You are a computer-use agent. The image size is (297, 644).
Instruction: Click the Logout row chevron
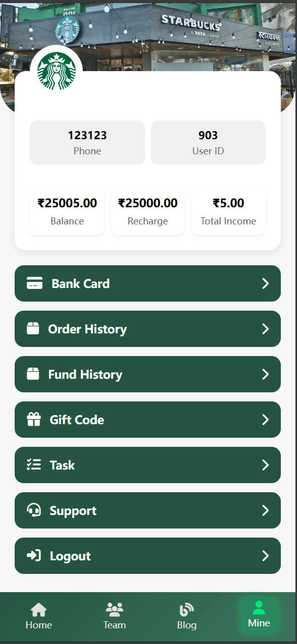click(x=266, y=556)
